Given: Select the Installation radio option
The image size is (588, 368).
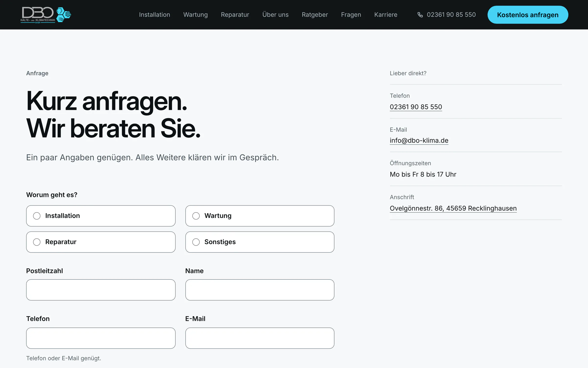Looking at the screenshot, I should click(x=101, y=216).
